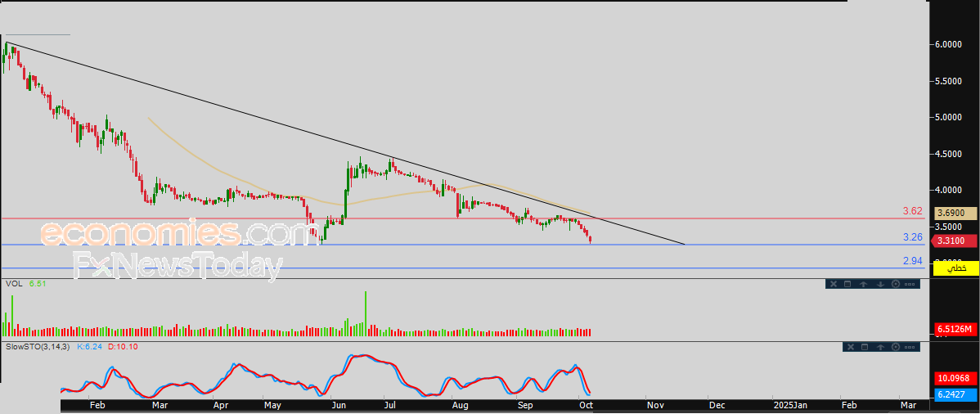
Task: Move the SlowSTO panel up
Action: (880, 346)
